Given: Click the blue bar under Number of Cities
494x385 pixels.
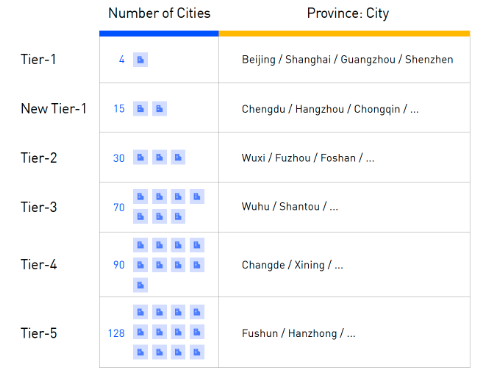Looking at the screenshot, I should tap(159, 33).
